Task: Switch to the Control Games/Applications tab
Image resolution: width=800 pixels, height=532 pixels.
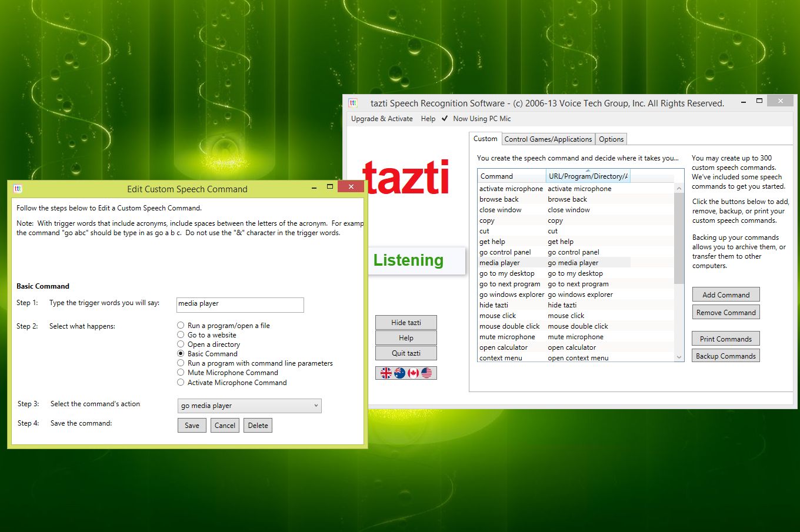Action: coord(548,139)
